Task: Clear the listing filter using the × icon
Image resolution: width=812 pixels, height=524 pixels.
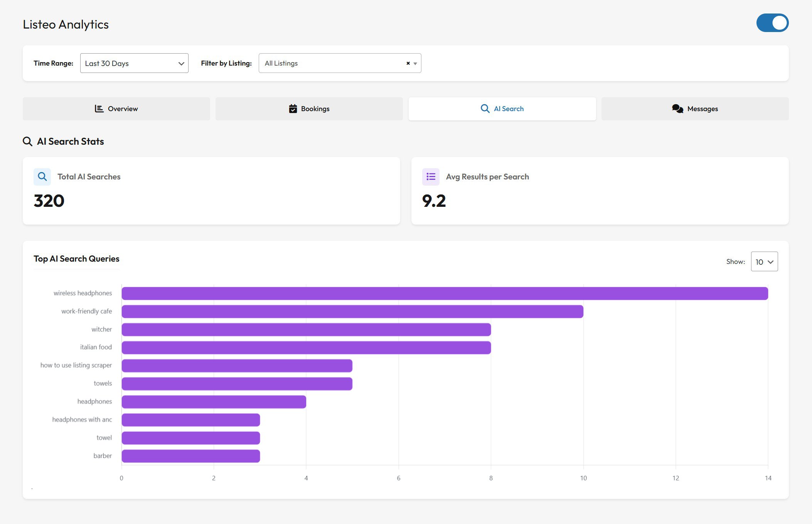Action: 408,63
